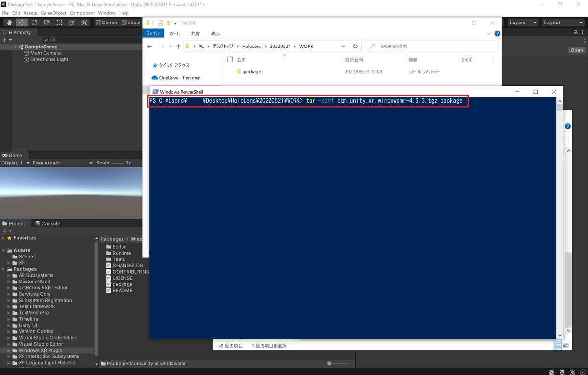Open the ファイル tab in Explorer
Screen dimensions: 588x375
point(153,33)
